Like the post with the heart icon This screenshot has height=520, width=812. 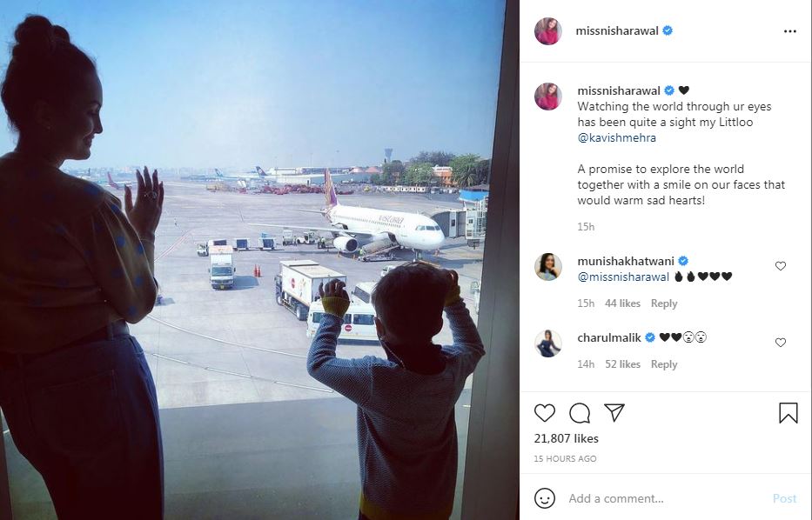544,413
